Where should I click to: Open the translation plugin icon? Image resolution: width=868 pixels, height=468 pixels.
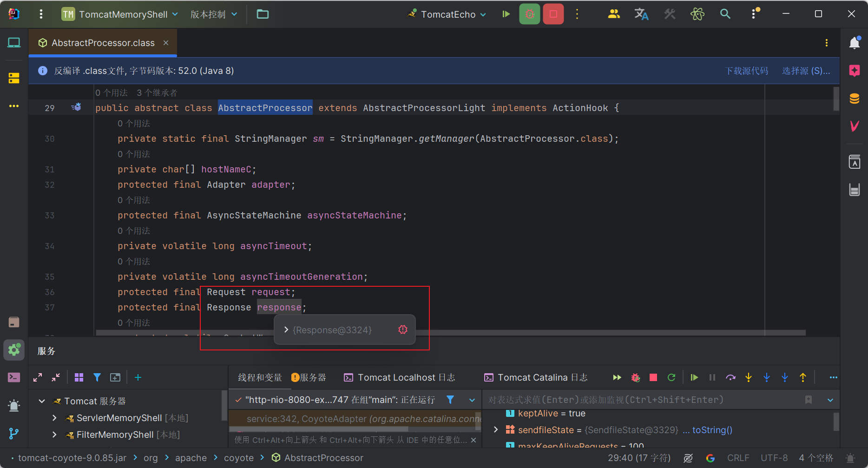(641, 14)
